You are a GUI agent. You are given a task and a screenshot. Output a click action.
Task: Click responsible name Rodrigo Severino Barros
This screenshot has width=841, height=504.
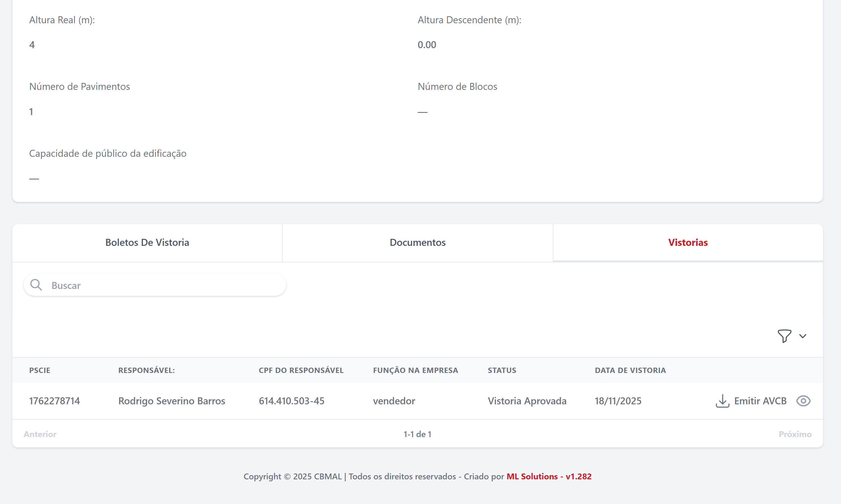point(172,401)
